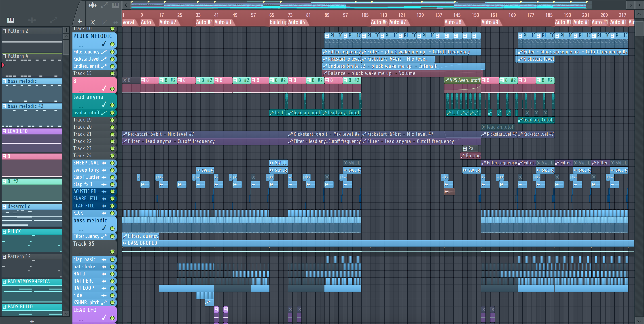The image size is (644, 324).
Task: Mute the LEAD LFO track
Action: pos(112,318)
